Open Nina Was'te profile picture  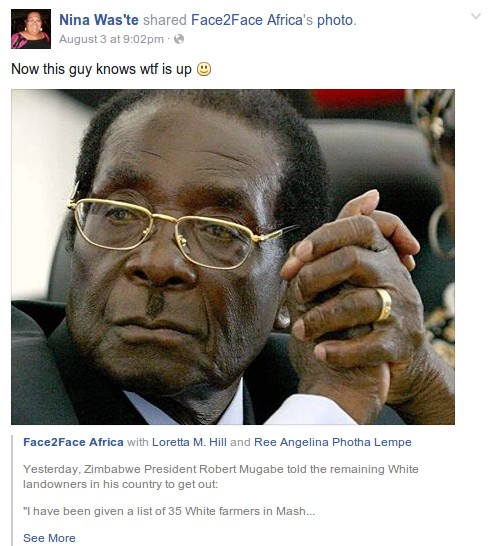coord(31,29)
